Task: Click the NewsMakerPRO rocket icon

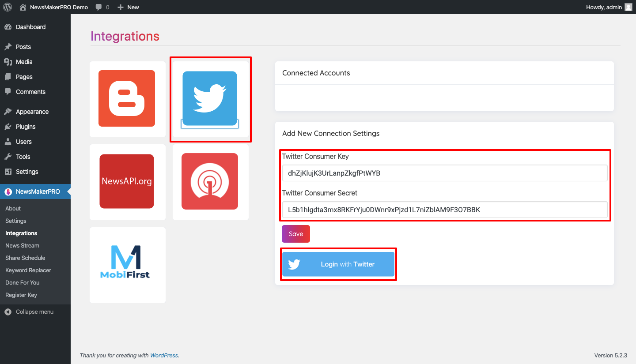Action: pyautogui.click(x=8, y=191)
